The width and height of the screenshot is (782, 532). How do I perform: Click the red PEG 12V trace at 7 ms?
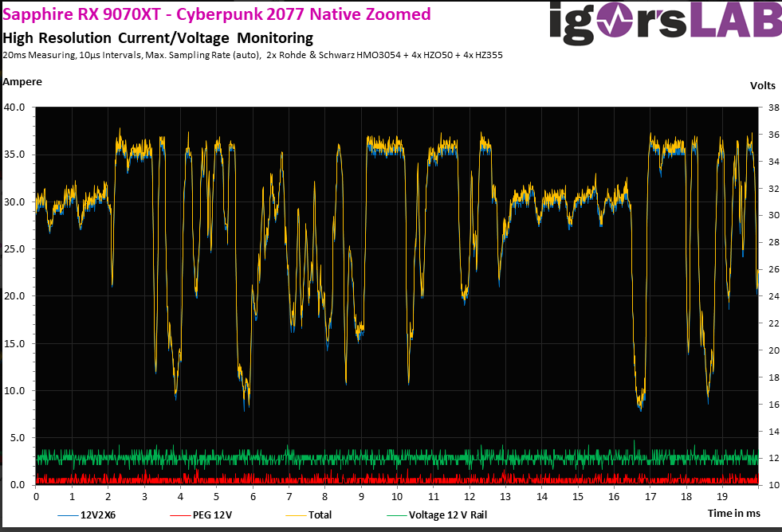[289, 481]
